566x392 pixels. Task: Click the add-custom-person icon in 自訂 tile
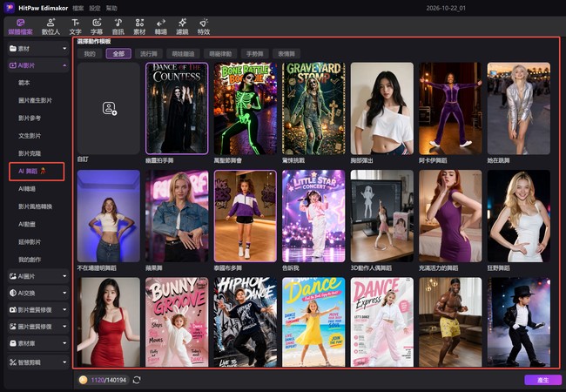click(109, 108)
